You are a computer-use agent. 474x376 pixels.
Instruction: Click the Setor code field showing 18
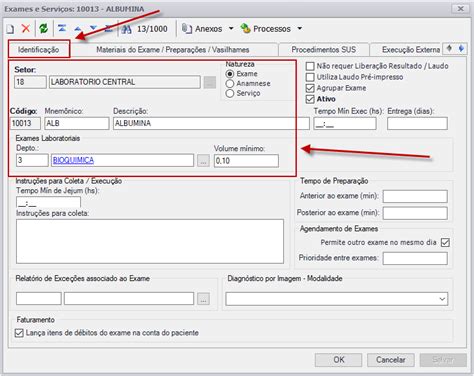pos(30,82)
